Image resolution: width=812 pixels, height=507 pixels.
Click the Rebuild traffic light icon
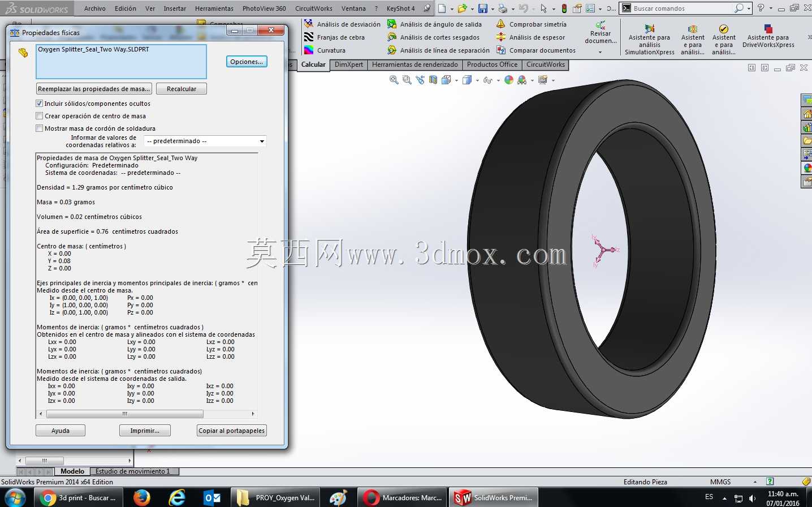pos(564,8)
